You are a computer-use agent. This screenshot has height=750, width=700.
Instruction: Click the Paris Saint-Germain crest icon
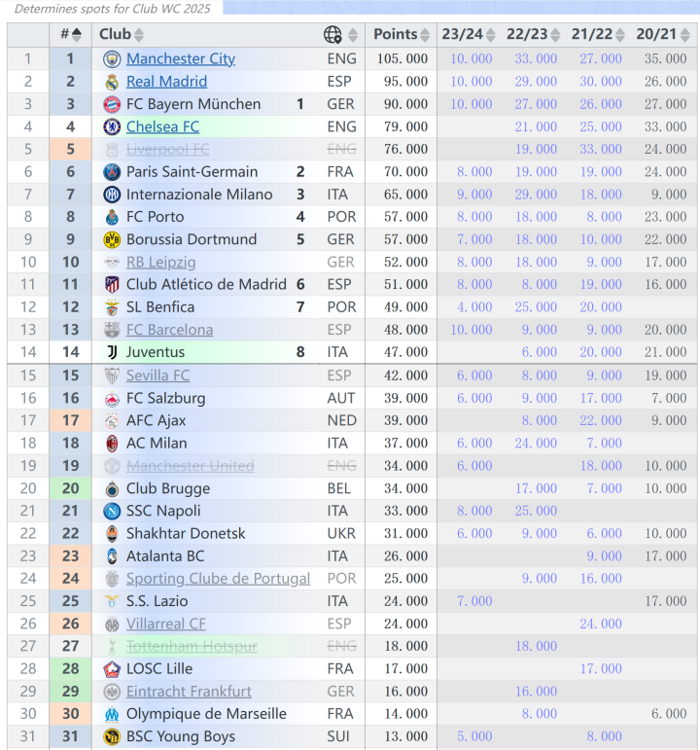(112, 172)
